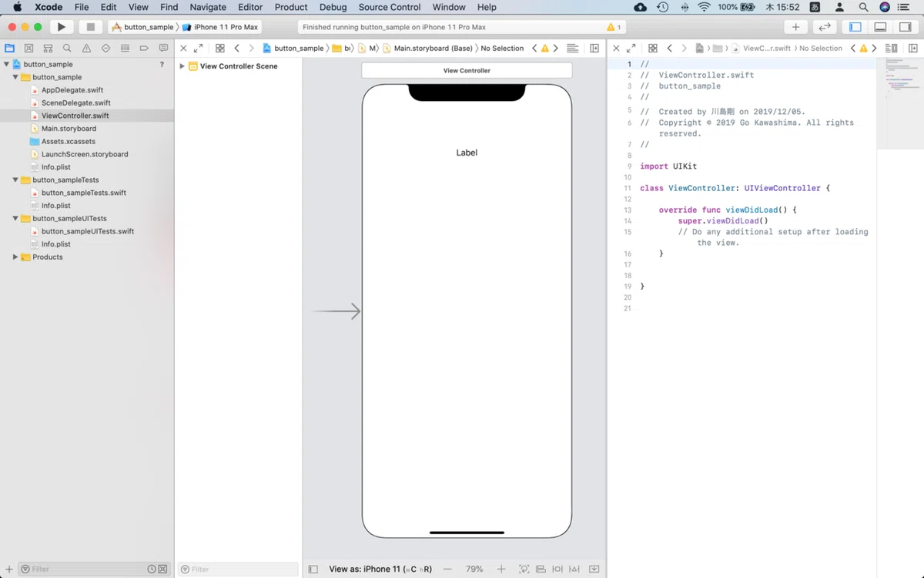Open AppDelegate.swift in navigator
924x578 pixels.
click(72, 90)
